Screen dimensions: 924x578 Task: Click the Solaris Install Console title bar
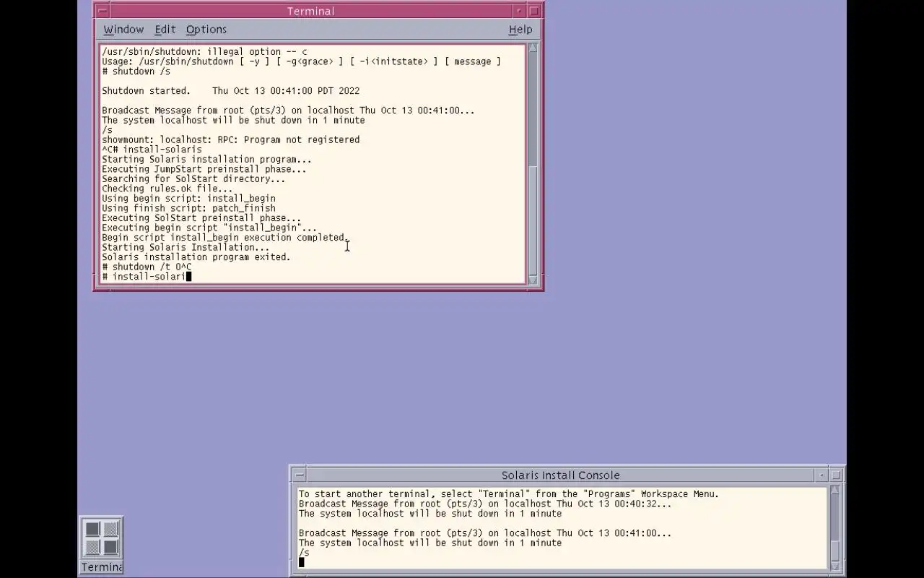coord(560,475)
